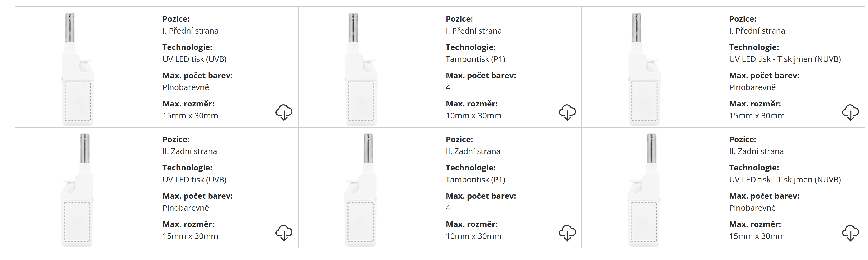This screenshot has height=260, width=868.
Task: Download template for front side UV LED tisk (UVB)
Action: (284, 112)
